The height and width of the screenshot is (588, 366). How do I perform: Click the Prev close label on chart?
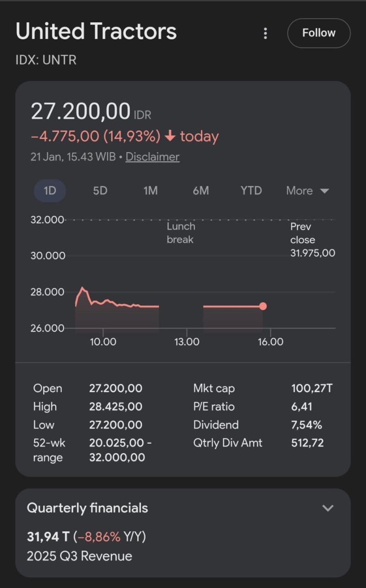(x=302, y=233)
